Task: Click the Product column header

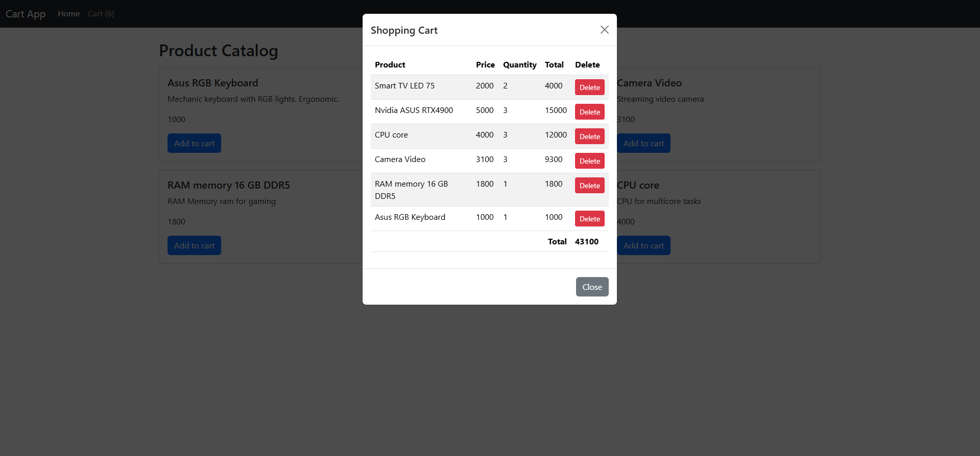Action: point(390,65)
